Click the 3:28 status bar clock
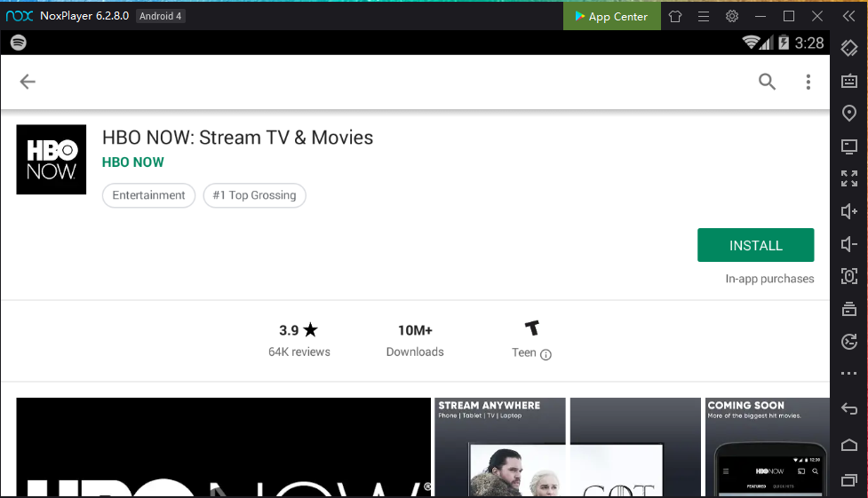The width and height of the screenshot is (868, 498). (x=809, y=43)
